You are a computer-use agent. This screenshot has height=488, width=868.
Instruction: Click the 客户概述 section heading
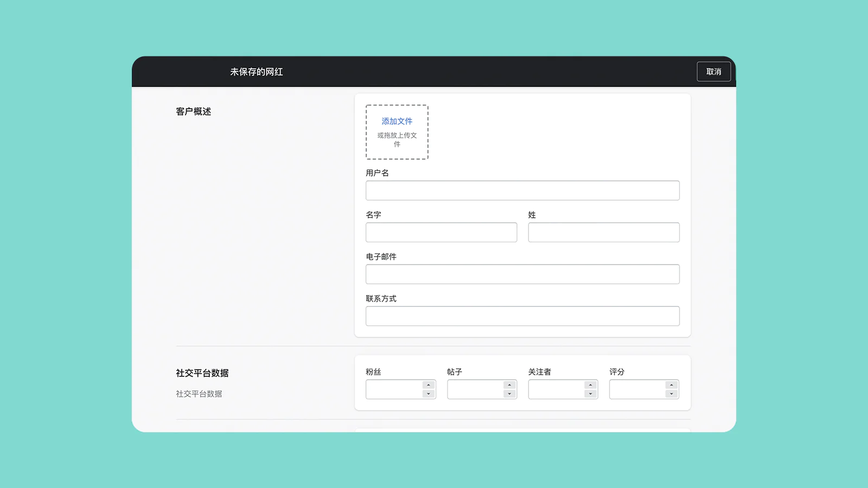194,111
